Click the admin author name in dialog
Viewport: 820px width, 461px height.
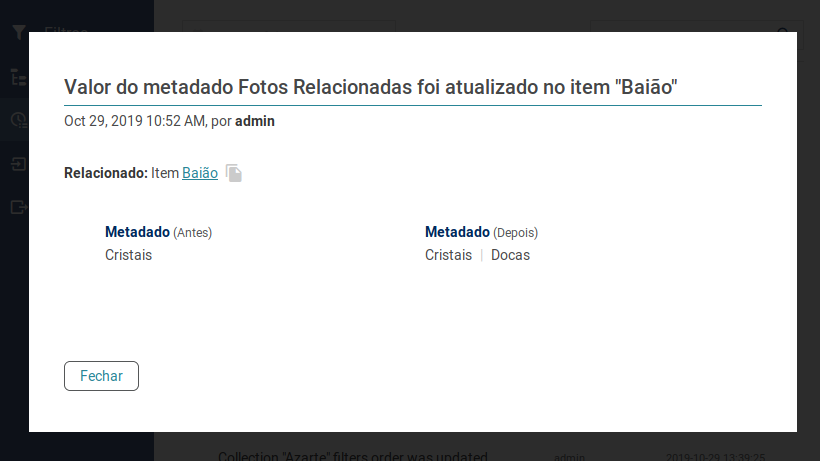tap(255, 121)
